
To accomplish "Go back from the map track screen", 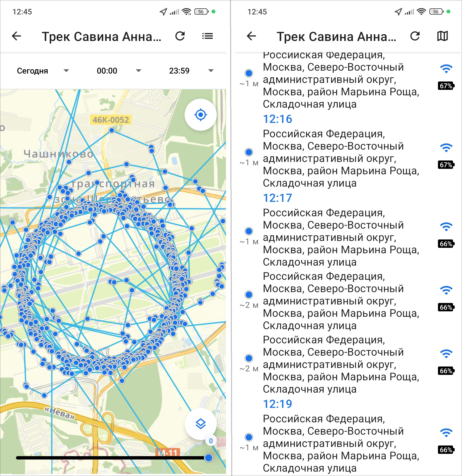I will 17,36.
